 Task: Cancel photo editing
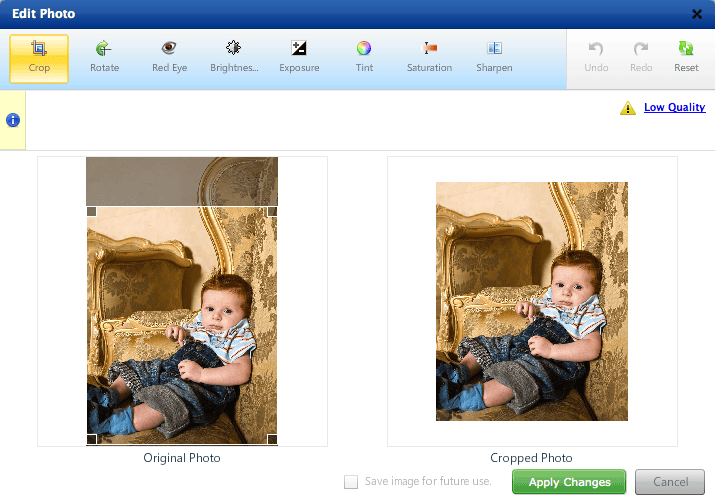click(670, 482)
